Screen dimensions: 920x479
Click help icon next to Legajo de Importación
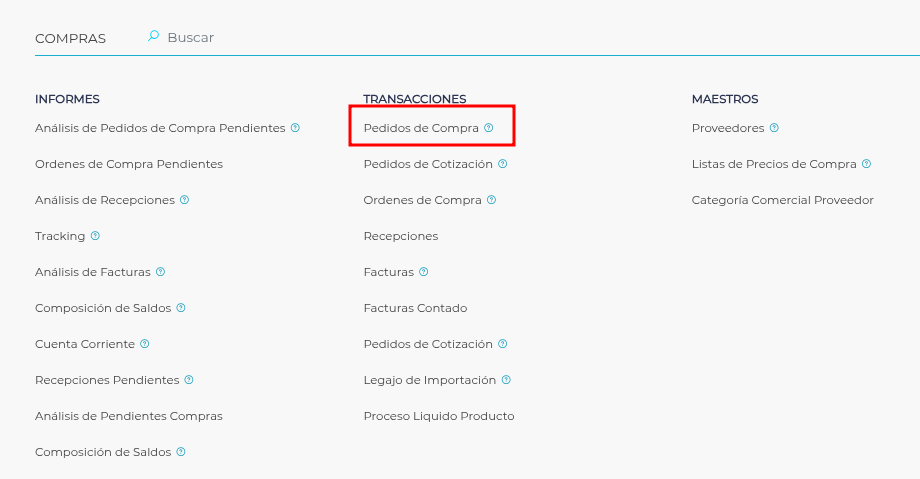pyautogui.click(x=506, y=380)
